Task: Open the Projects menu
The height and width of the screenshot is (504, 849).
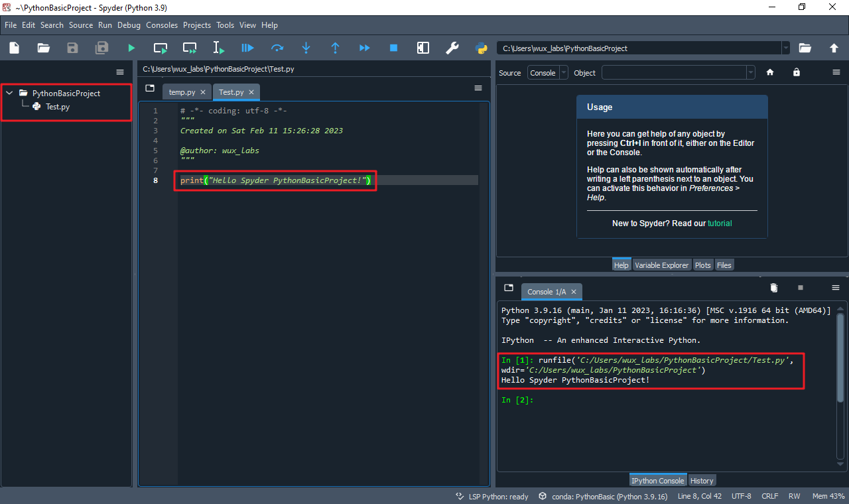Action: pos(197,25)
